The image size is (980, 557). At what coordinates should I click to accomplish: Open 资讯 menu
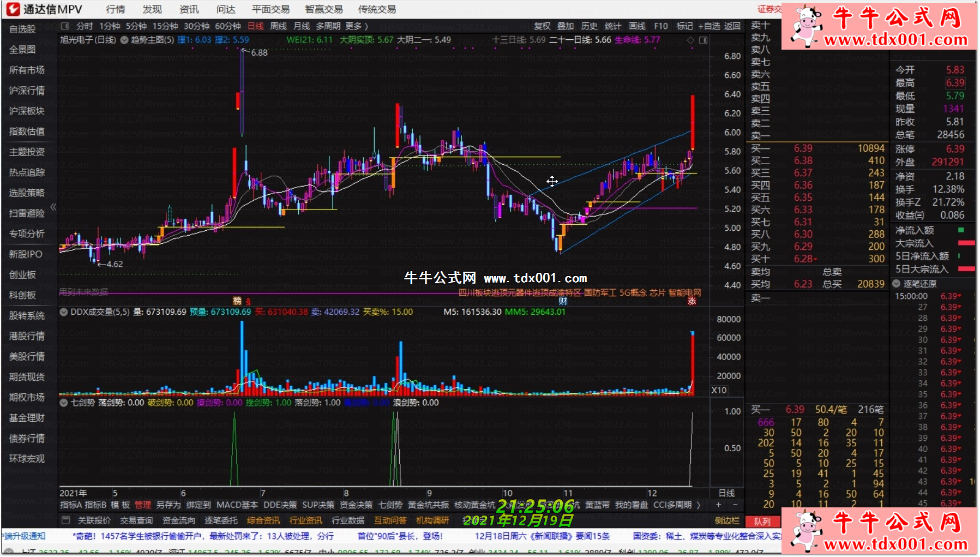coord(189,9)
